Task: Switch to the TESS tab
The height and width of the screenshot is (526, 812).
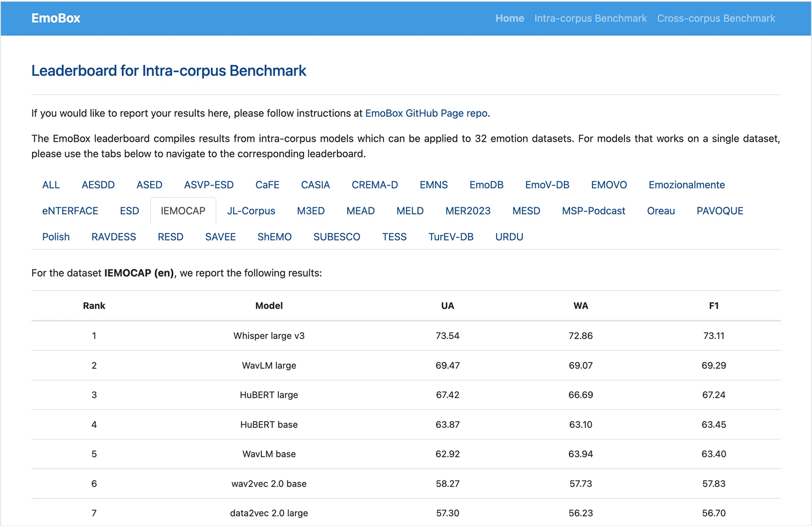Action: click(x=394, y=237)
